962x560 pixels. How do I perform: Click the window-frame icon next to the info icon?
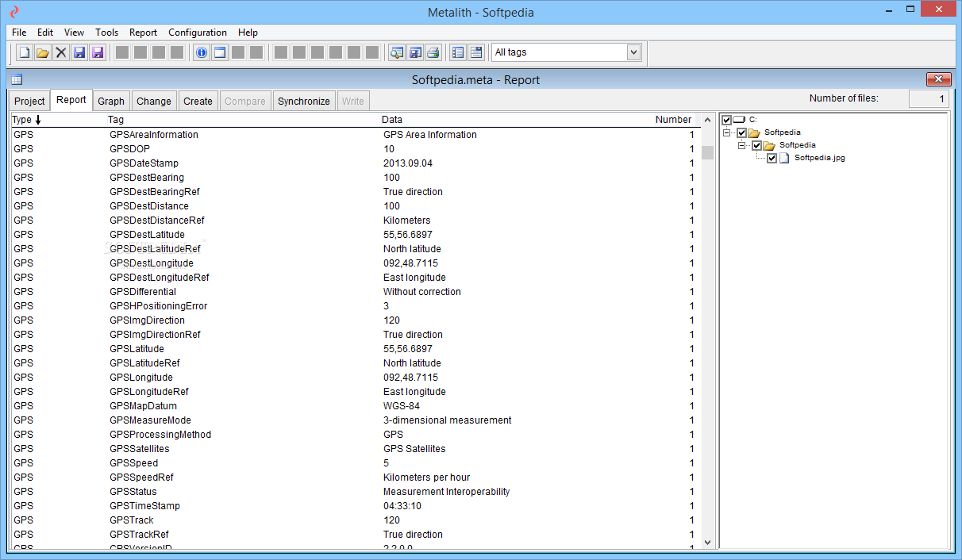click(220, 53)
